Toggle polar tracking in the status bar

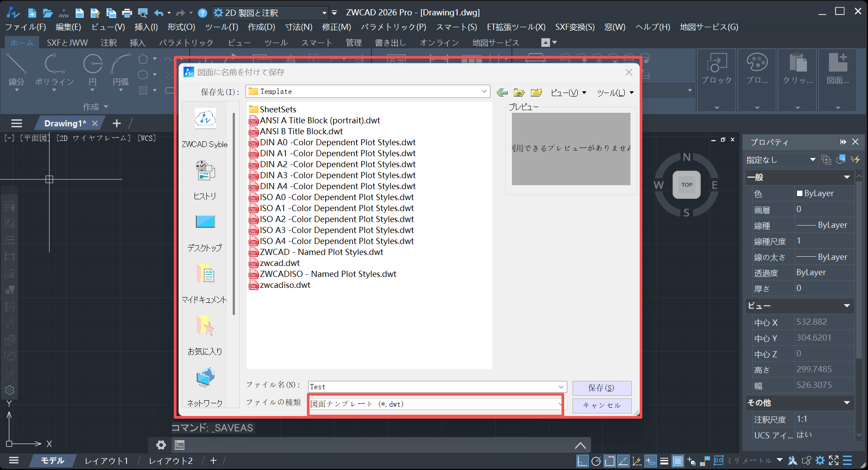(596, 461)
